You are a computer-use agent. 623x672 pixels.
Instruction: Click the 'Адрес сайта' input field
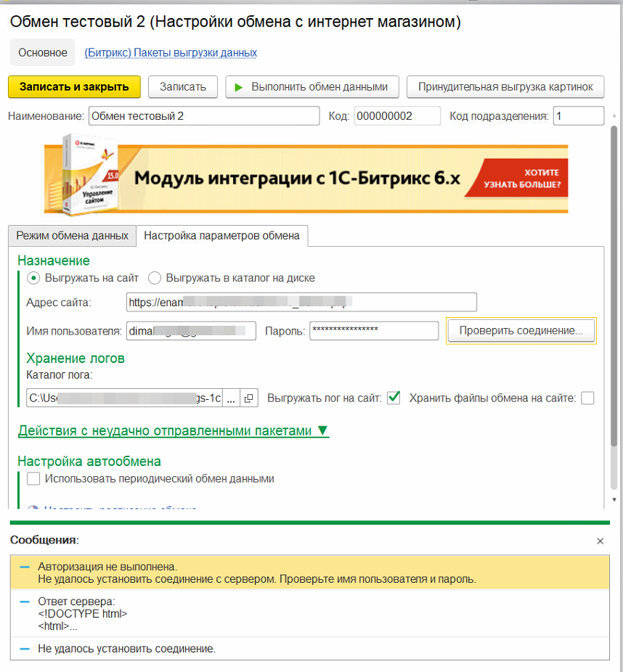pos(301,302)
